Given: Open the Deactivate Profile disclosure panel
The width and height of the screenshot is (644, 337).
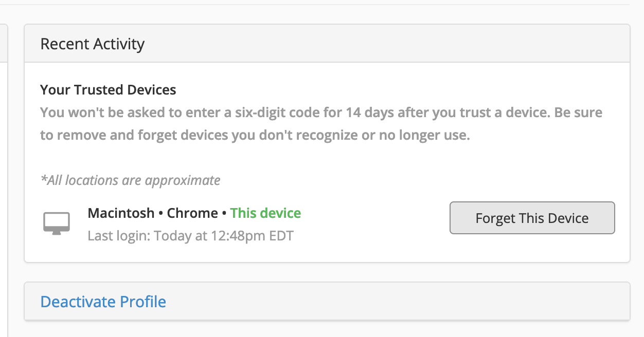Looking at the screenshot, I should pos(103,302).
